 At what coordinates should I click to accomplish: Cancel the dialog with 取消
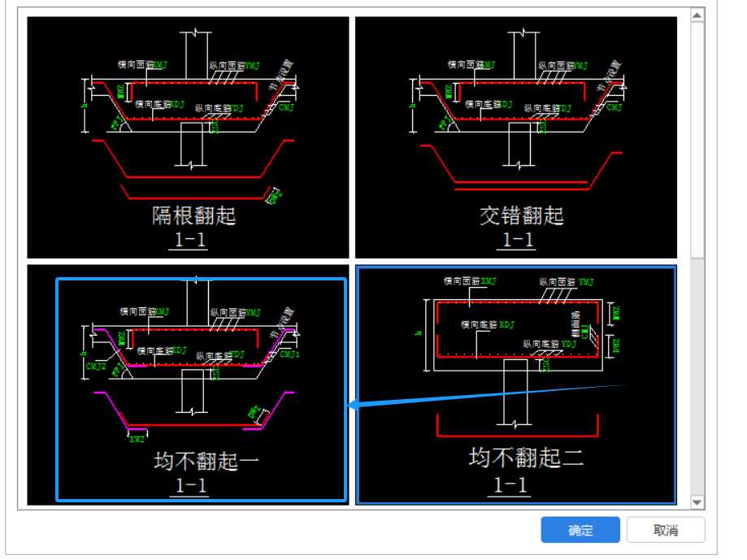click(666, 530)
